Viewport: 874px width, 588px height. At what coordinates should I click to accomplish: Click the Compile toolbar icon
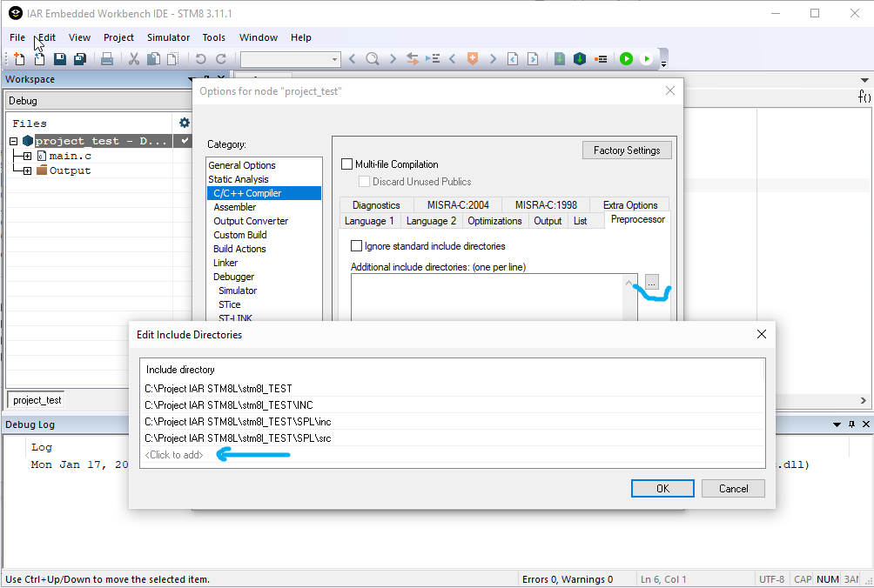click(x=560, y=58)
